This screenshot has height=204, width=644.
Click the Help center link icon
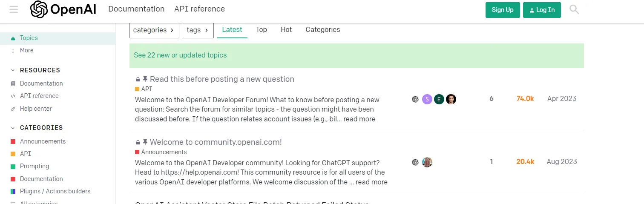point(13,109)
